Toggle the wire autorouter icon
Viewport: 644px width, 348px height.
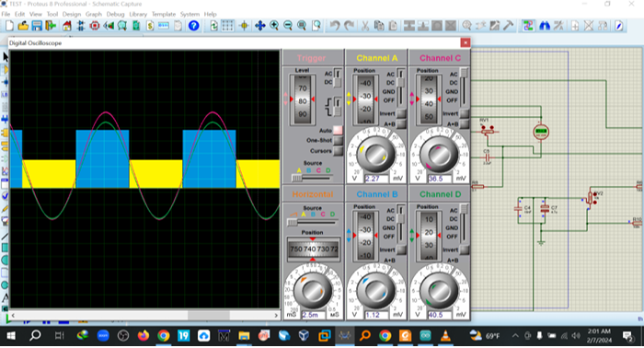click(x=528, y=26)
